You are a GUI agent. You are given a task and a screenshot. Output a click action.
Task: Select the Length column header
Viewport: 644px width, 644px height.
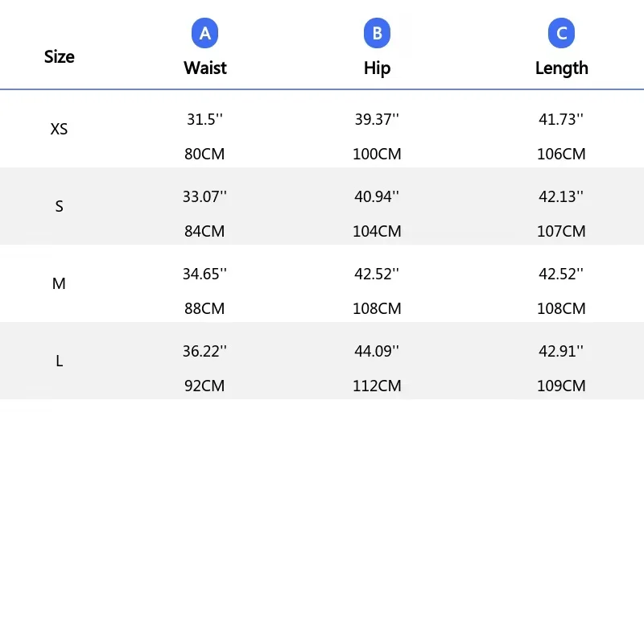click(561, 68)
